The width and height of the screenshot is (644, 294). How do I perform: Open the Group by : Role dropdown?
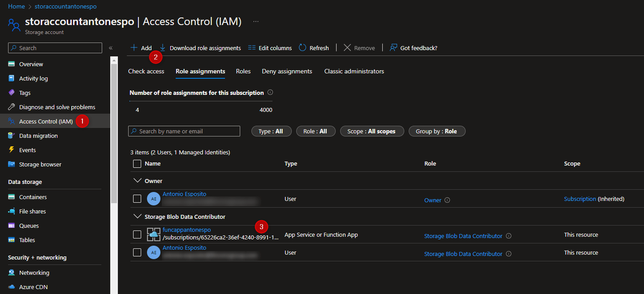pos(437,131)
